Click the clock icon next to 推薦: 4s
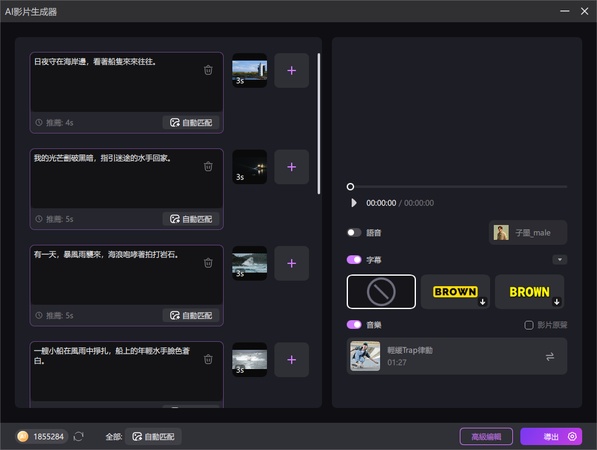Viewport: 597px width, 450px height. click(39, 123)
